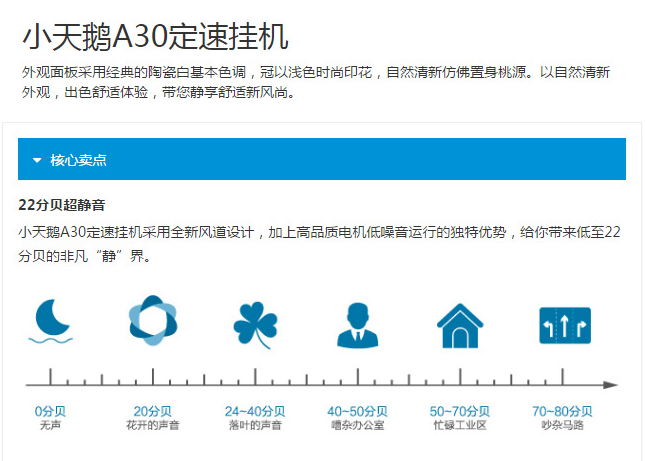This screenshot has width=645, height=461.
Task: Click the 小天鹅A30定速挂机 page title
Action: tap(155, 37)
